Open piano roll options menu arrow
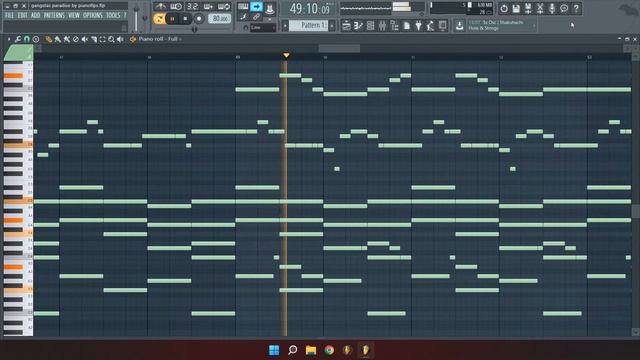The image size is (640, 360). pyautogui.click(x=9, y=39)
